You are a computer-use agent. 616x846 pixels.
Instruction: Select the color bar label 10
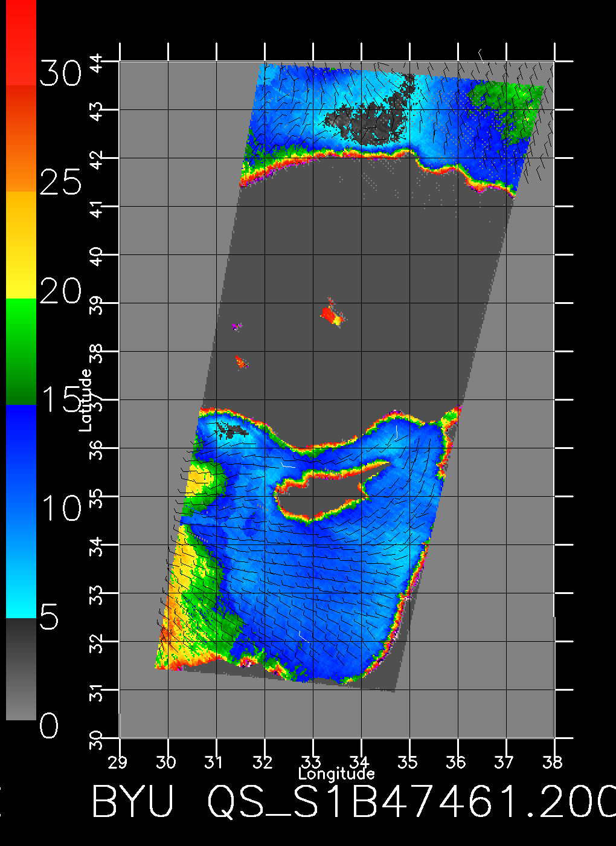click(60, 508)
